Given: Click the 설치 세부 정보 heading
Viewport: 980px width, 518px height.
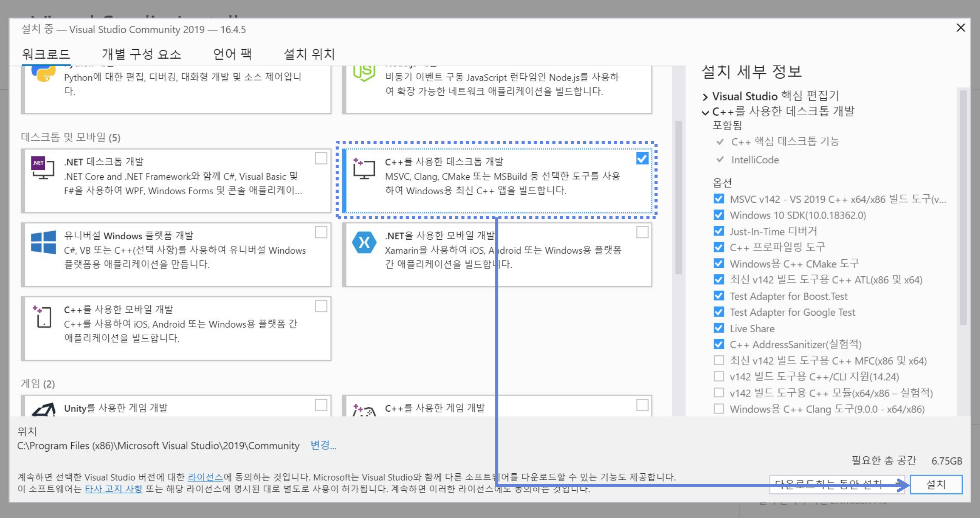Looking at the screenshot, I should (752, 72).
